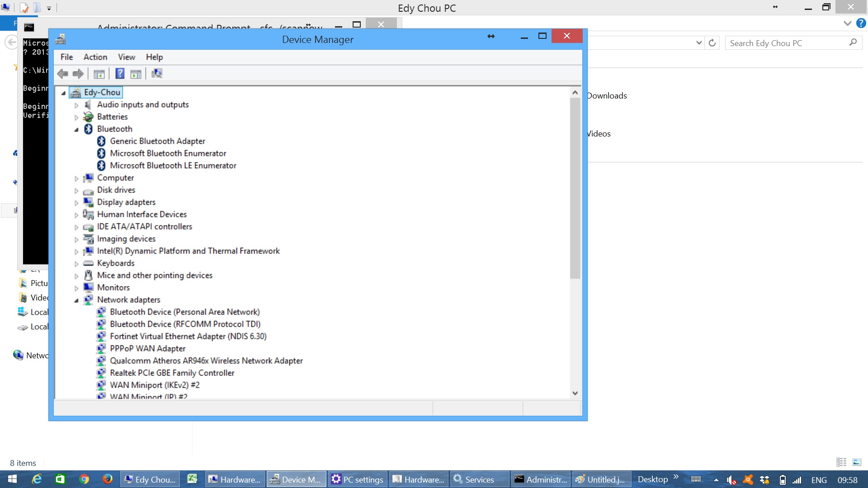
Task: Click the blue Help toolbar icon
Action: click(x=120, y=74)
